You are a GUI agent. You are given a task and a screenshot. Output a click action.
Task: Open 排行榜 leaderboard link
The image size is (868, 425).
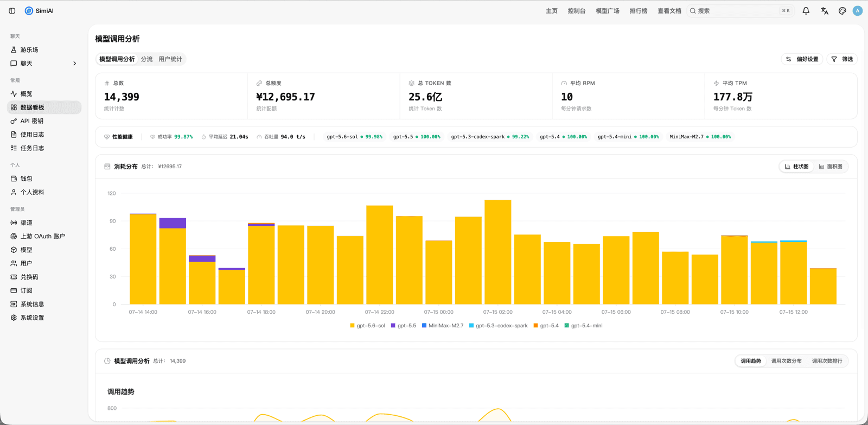click(639, 11)
